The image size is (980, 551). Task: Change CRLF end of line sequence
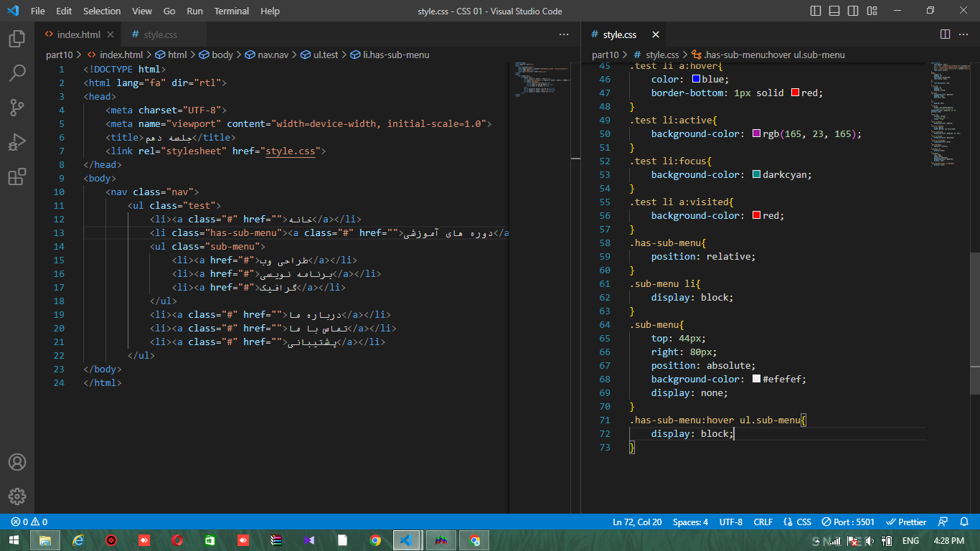(x=763, y=522)
